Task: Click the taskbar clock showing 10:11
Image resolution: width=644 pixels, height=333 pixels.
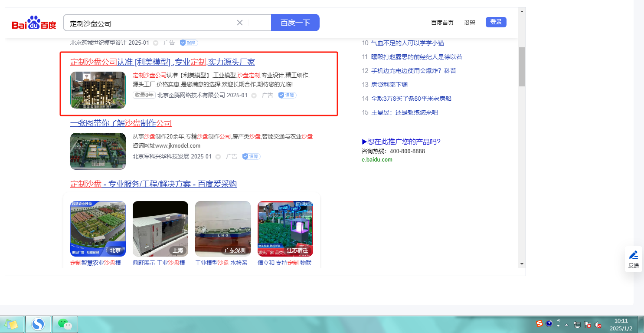Action: point(621,324)
